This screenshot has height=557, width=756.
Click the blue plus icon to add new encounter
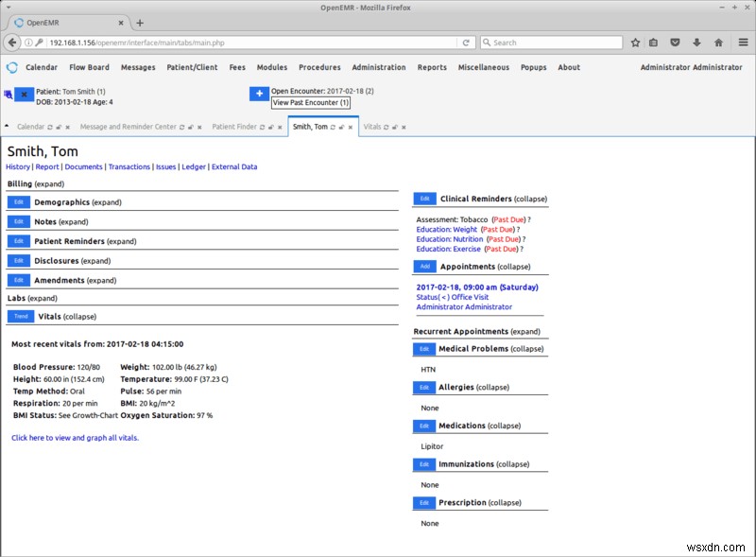click(x=259, y=94)
